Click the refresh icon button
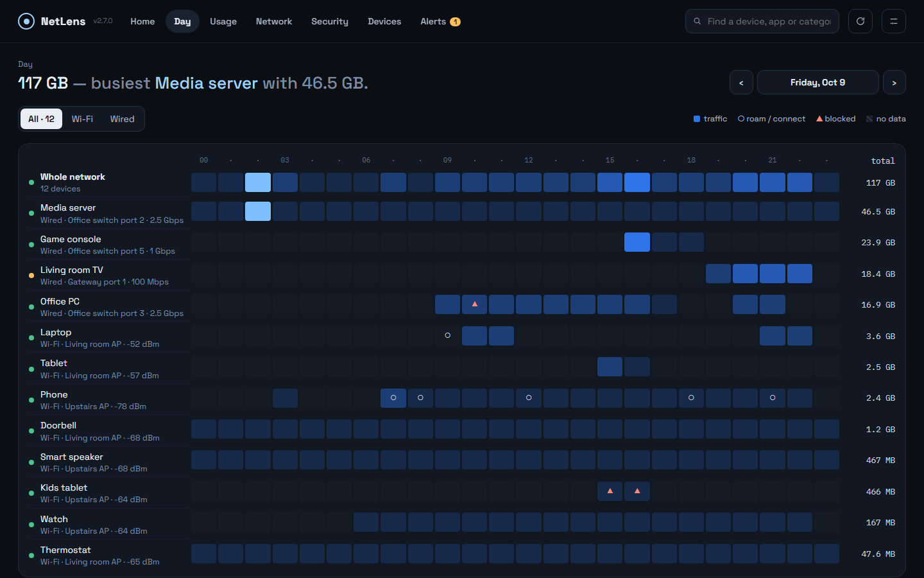Viewport: 924px width, 578px height. [860, 21]
